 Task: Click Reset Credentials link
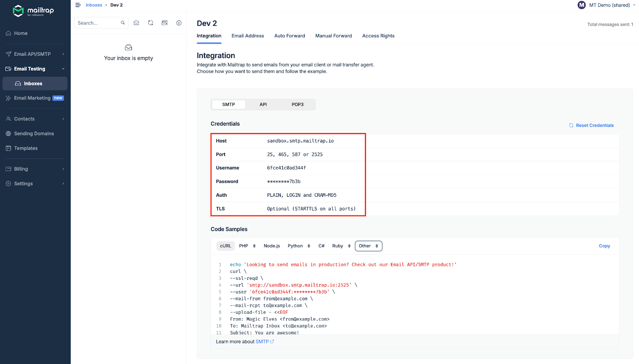[591, 125]
